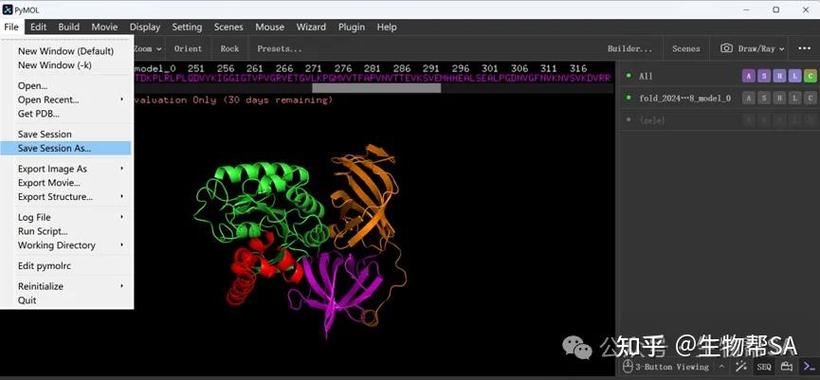Open the command line prompt icon
The width and height of the screenshot is (820, 380).
[808, 366]
